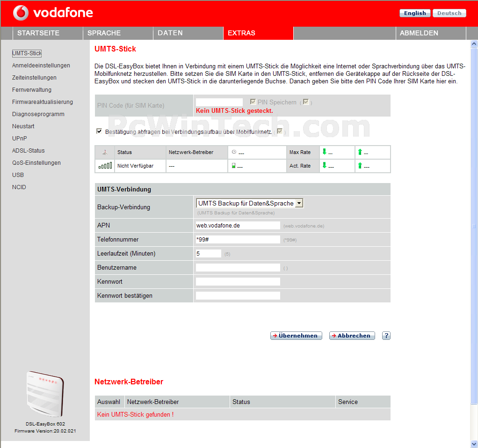Select Neustart in the sidebar

tap(23, 126)
